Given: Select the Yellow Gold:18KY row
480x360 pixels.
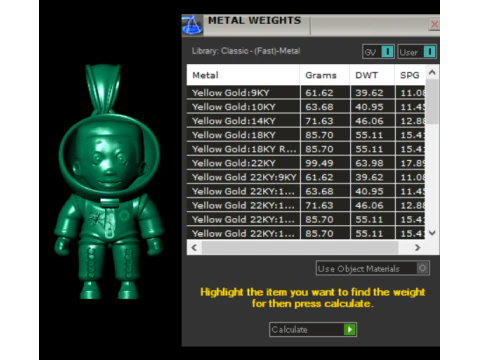Looking at the screenshot, I should tap(306, 135).
